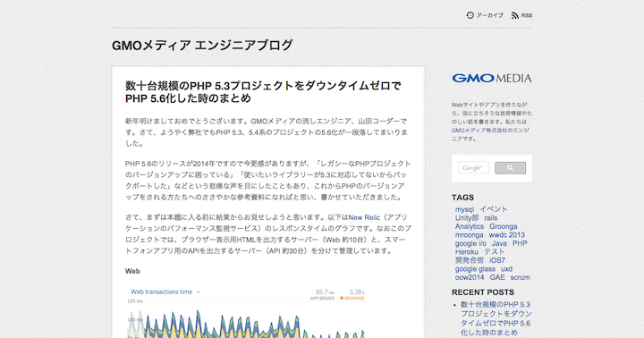Select the テスト tag

[x=494, y=252]
